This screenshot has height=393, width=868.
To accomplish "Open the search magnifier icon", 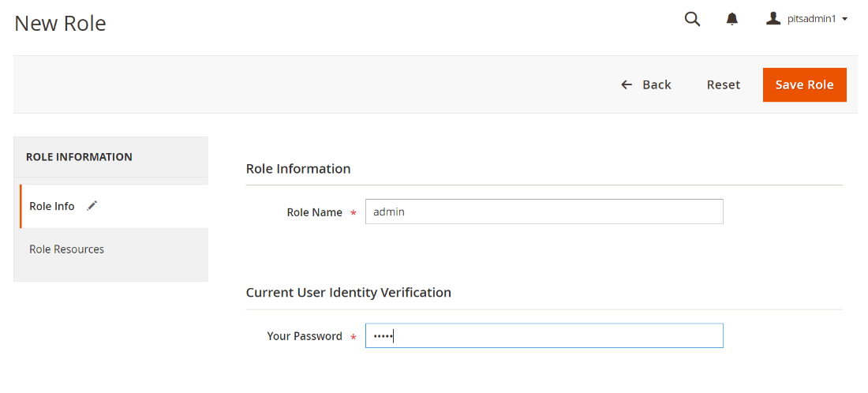I will point(692,19).
